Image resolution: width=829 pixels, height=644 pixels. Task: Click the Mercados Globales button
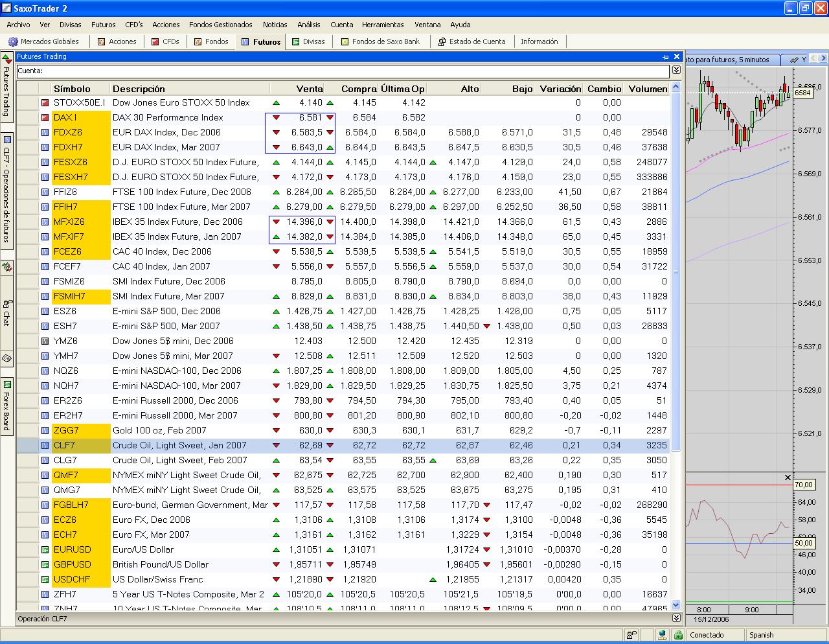[x=44, y=41]
